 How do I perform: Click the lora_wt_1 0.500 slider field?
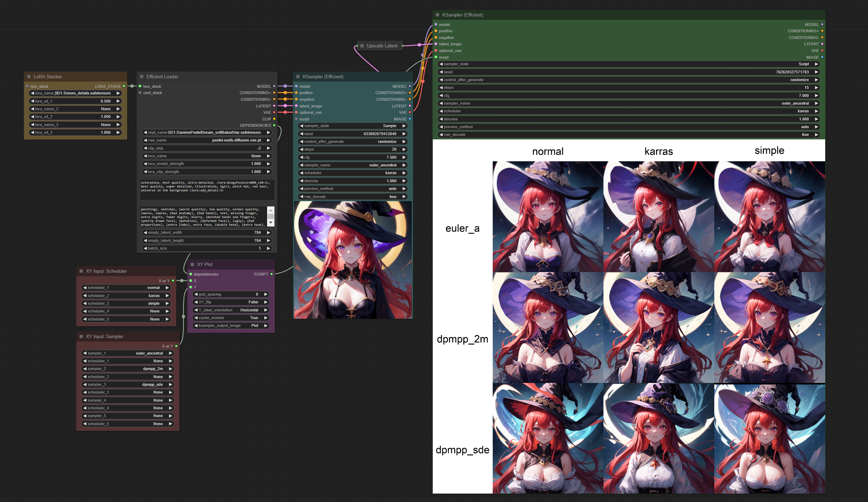(75, 101)
